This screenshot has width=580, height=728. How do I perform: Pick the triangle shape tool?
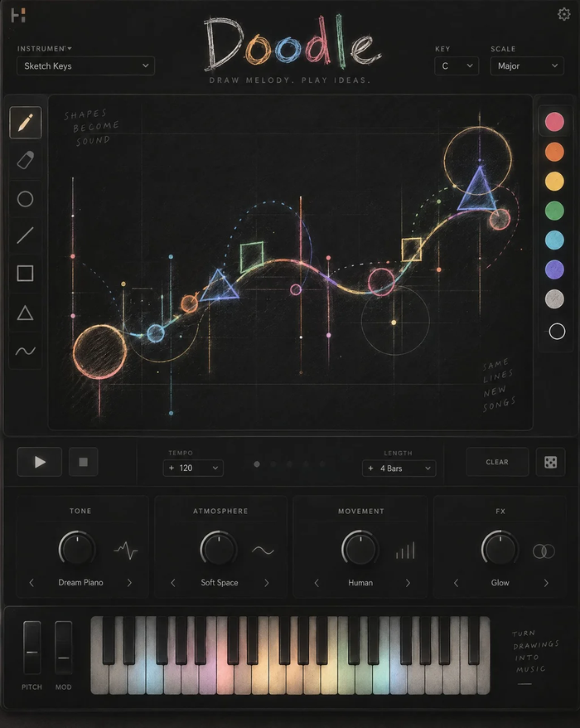tap(26, 313)
